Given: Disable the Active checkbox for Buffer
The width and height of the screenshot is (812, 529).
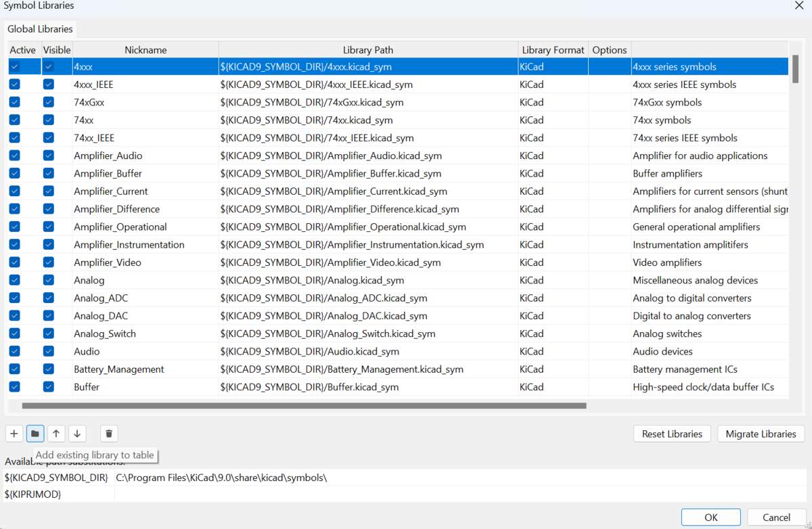Looking at the screenshot, I should pyautogui.click(x=14, y=386).
